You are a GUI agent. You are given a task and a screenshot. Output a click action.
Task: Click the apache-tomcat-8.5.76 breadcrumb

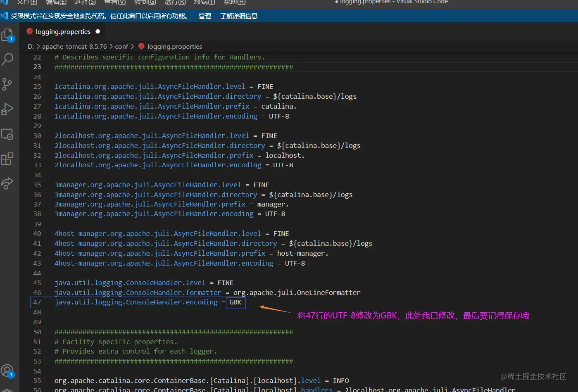pos(74,47)
